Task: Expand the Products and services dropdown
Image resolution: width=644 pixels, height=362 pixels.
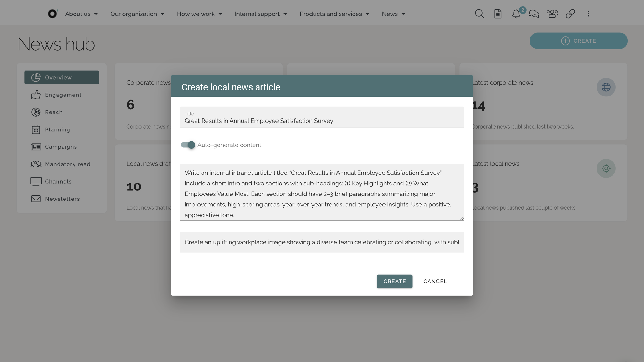Action: [x=334, y=14]
